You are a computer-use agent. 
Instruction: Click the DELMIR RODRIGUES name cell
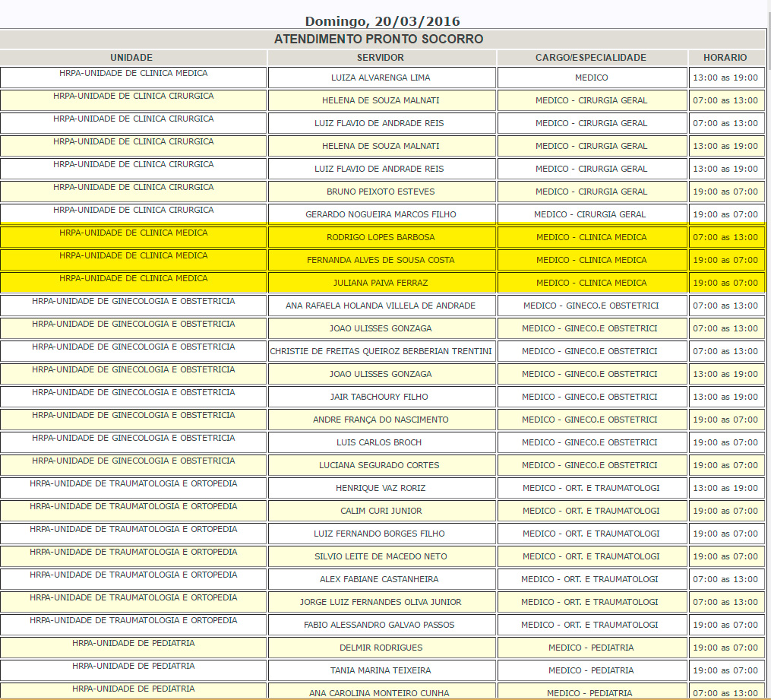tap(381, 648)
